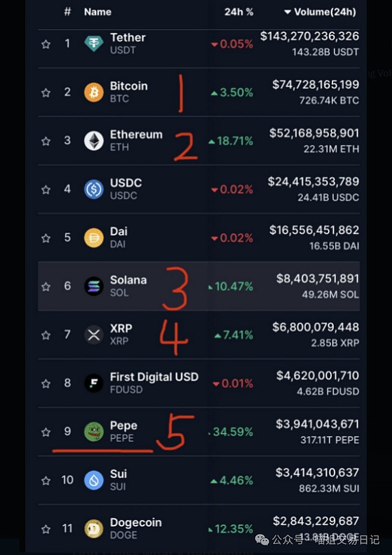This screenshot has width=392, height=555.
Task: Toggle favorite star for Solana
Action: point(46,286)
